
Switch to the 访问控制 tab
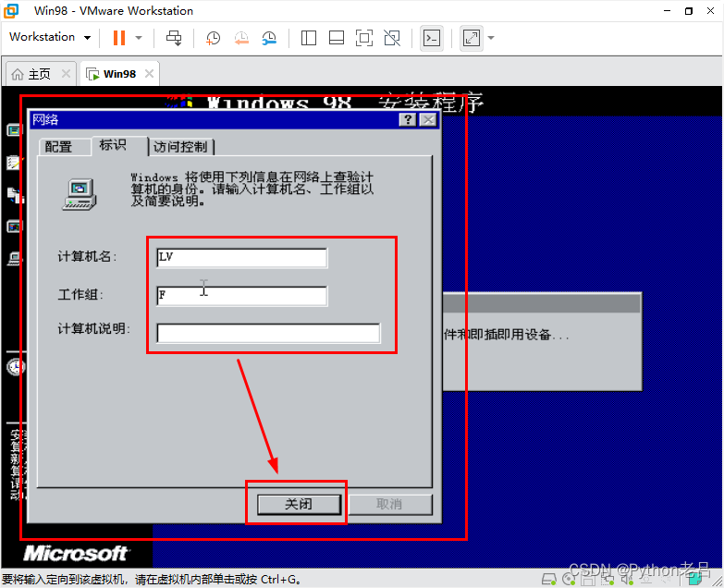coord(180,147)
